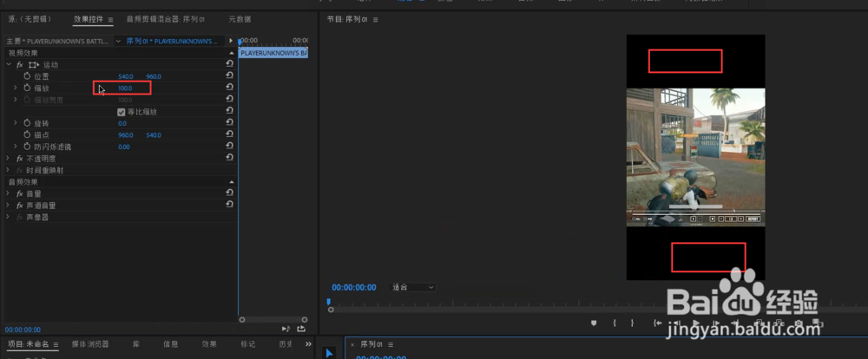Screen dimensions: 868x359
Task: Close the 序列01 timeline tab
Action: [352, 344]
